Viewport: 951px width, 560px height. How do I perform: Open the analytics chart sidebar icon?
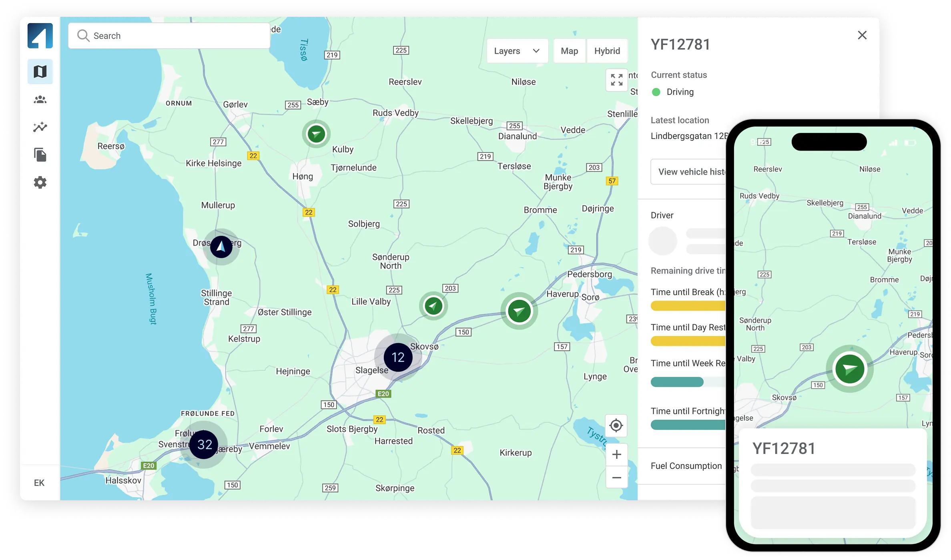pyautogui.click(x=40, y=127)
